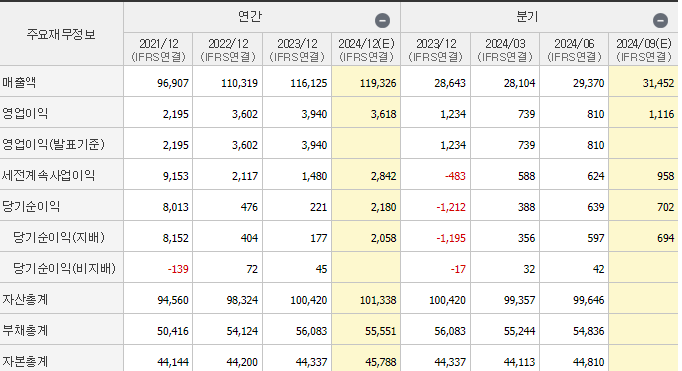Select pre-tax profit value 624
Screen dimensions: 682x371
pos(595,176)
